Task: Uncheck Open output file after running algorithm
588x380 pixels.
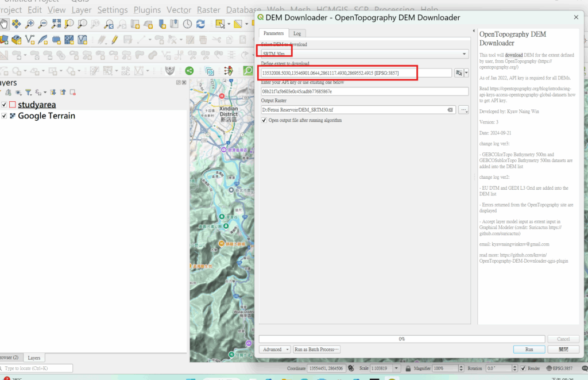Action: coord(264,120)
